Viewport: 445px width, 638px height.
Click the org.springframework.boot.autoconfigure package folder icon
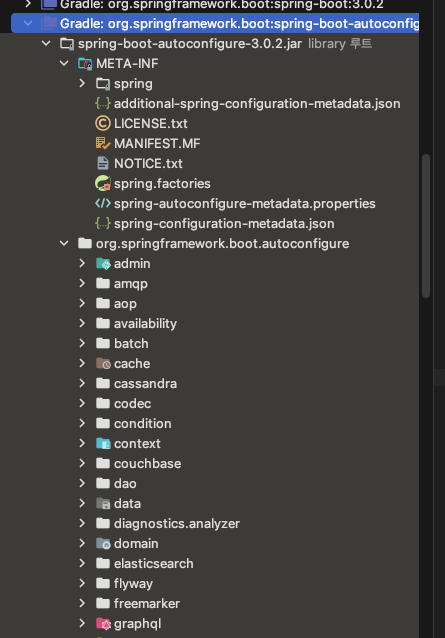click(x=85, y=243)
